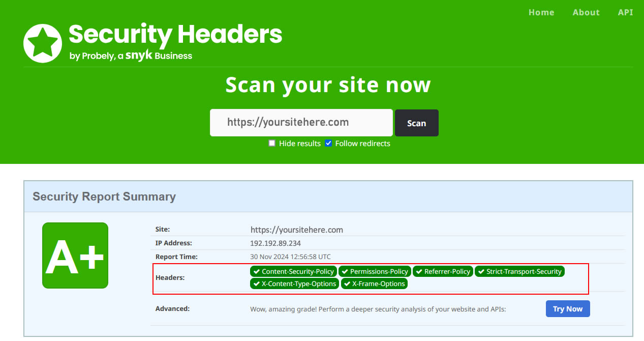Select the X-Frame-Options header badge

(x=375, y=283)
